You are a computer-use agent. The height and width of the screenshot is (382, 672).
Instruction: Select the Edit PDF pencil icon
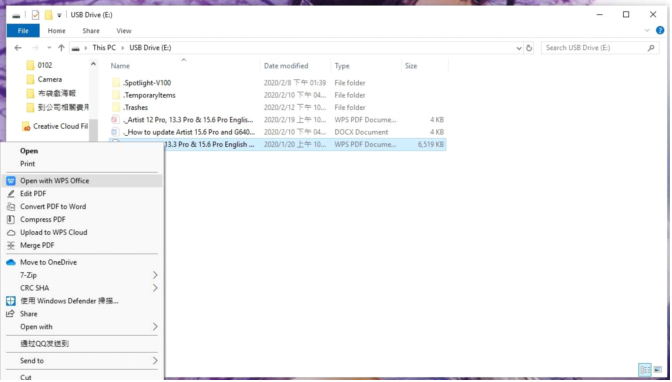tap(11, 194)
